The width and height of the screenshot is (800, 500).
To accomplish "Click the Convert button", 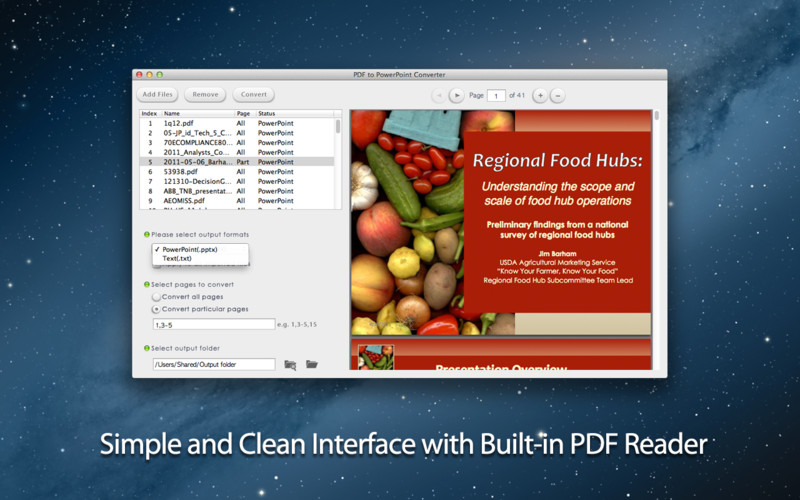I will (x=254, y=94).
